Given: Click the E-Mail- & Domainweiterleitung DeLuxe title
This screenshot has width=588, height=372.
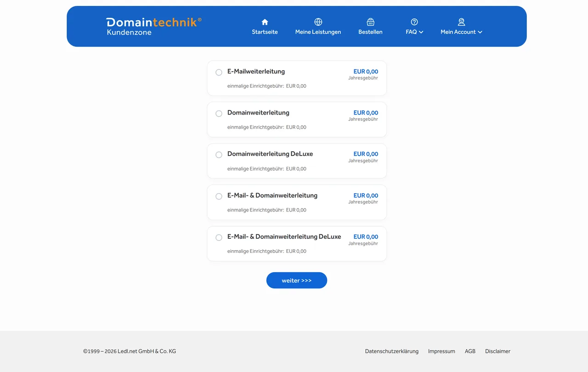Looking at the screenshot, I should click(284, 237).
